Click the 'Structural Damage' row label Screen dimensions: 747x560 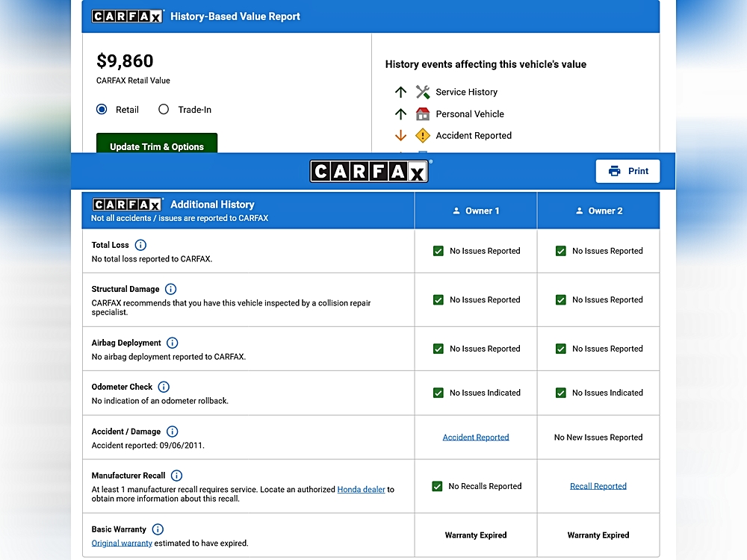pyautogui.click(x=125, y=289)
